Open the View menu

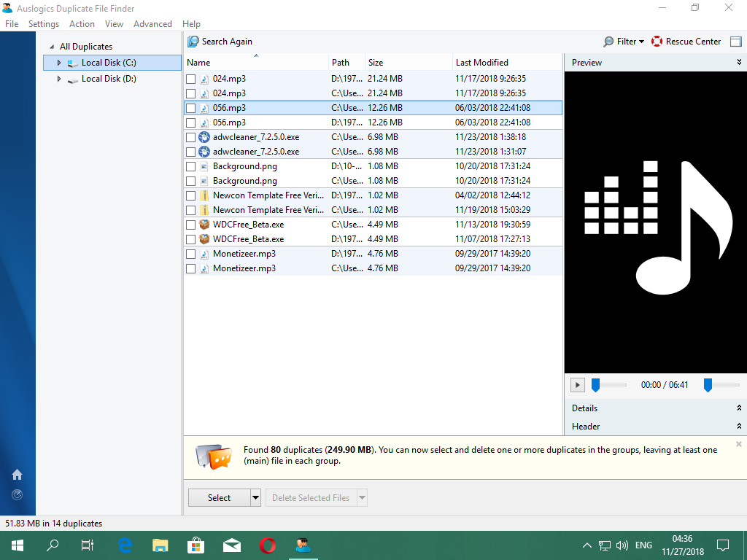114,24
